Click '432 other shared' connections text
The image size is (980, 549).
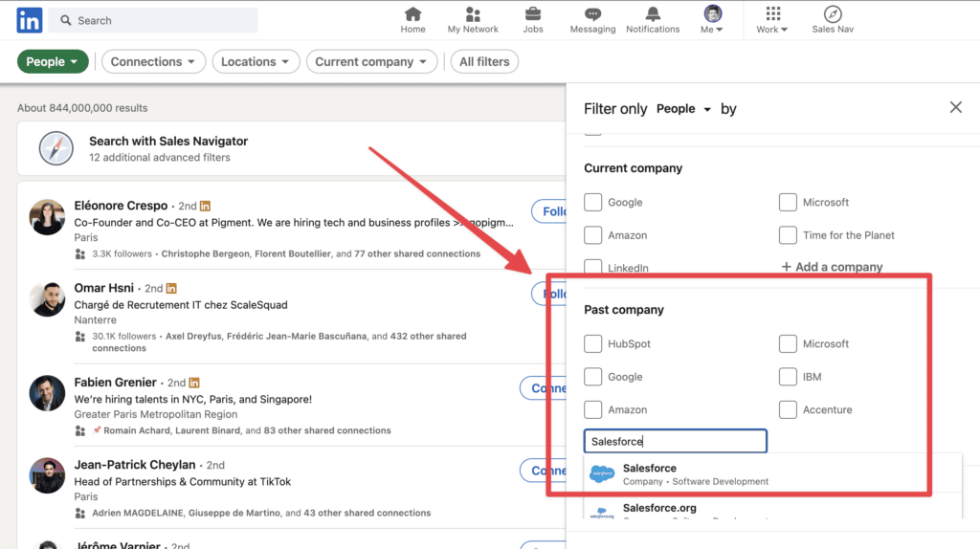pos(428,336)
